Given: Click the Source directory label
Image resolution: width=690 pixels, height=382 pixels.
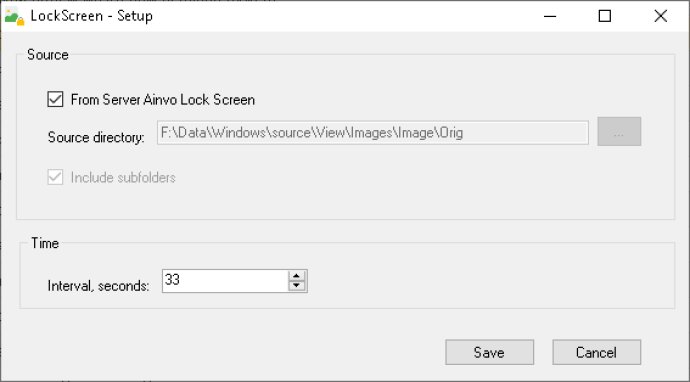Looking at the screenshot, I should [96, 137].
